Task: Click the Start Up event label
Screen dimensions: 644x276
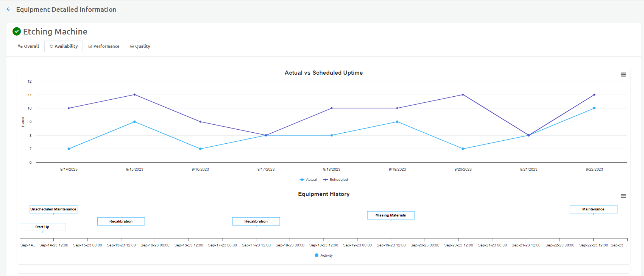Action: (42, 227)
